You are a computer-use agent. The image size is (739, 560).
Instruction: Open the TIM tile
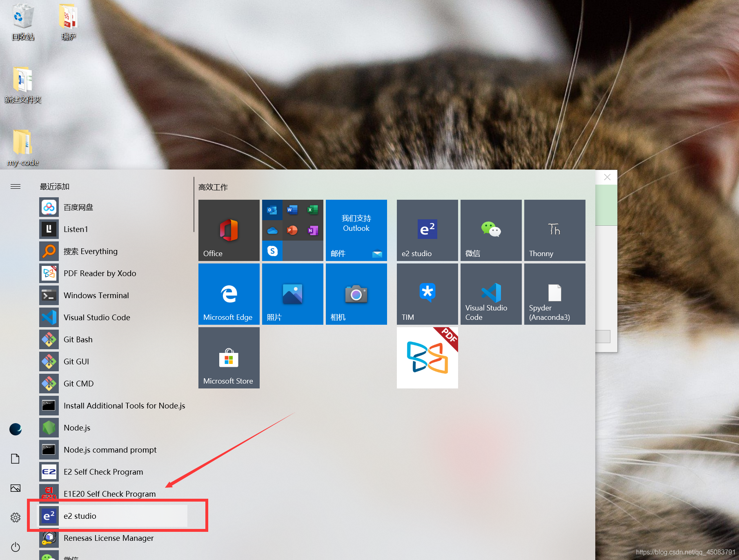point(427,294)
